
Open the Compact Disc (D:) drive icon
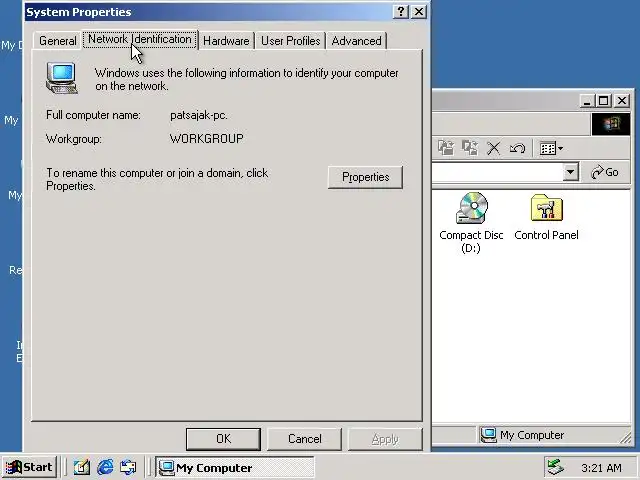pyautogui.click(x=472, y=208)
